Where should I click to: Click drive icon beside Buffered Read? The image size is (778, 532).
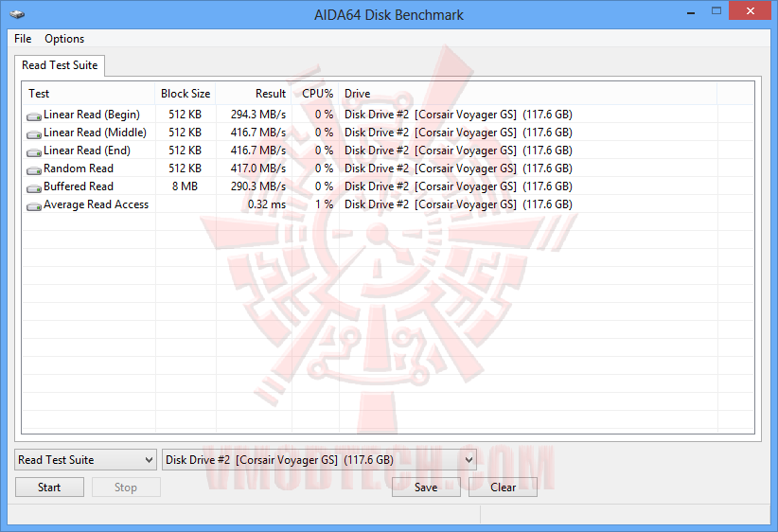click(x=34, y=188)
